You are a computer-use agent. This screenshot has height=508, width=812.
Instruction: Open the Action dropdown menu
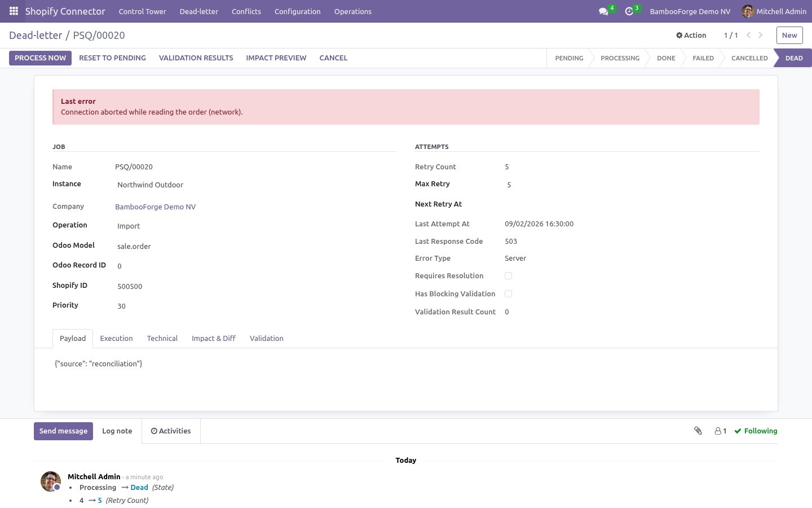point(691,35)
